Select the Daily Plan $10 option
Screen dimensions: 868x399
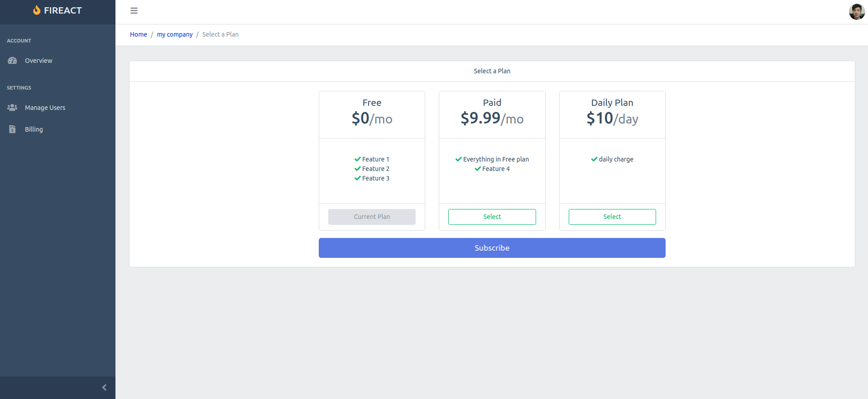coord(612,217)
